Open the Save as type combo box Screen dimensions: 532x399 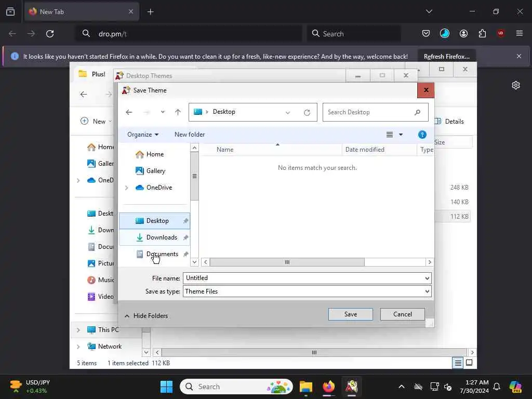point(307,291)
